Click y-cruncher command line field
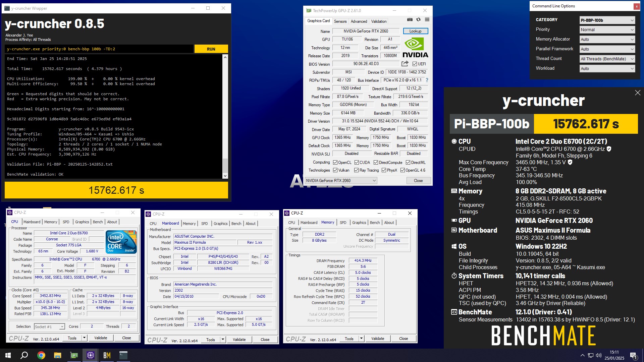Viewport: 644px width, 362px height. pos(99,49)
